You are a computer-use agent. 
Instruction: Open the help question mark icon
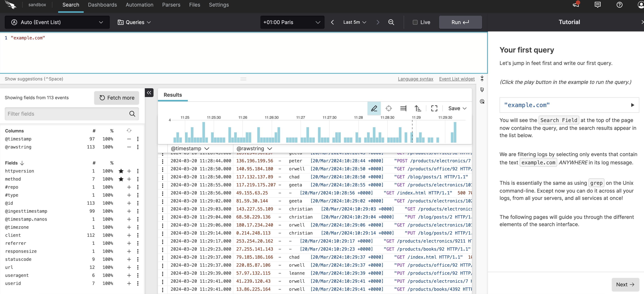(619, 5)
